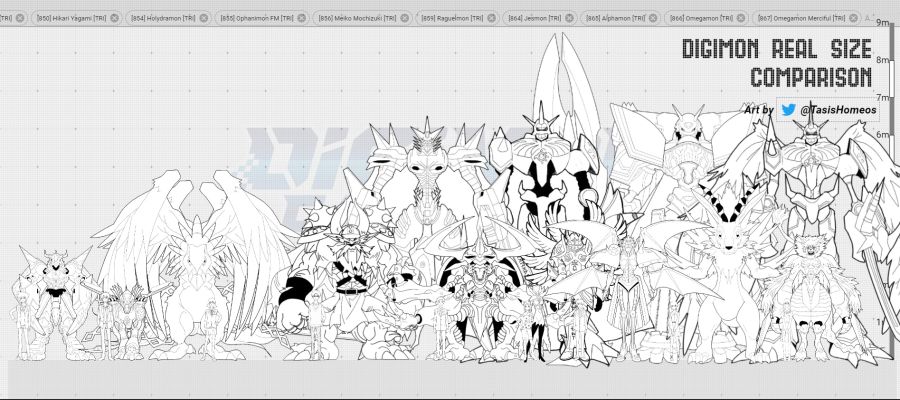The width and height of the screenshot is (900, 400).
Task: Click the 9m mark on height ruler
Action: [x=883, y=23]
